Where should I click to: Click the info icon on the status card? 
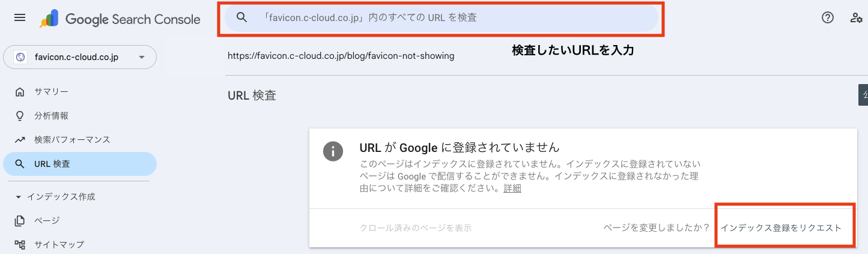point(333,151)
